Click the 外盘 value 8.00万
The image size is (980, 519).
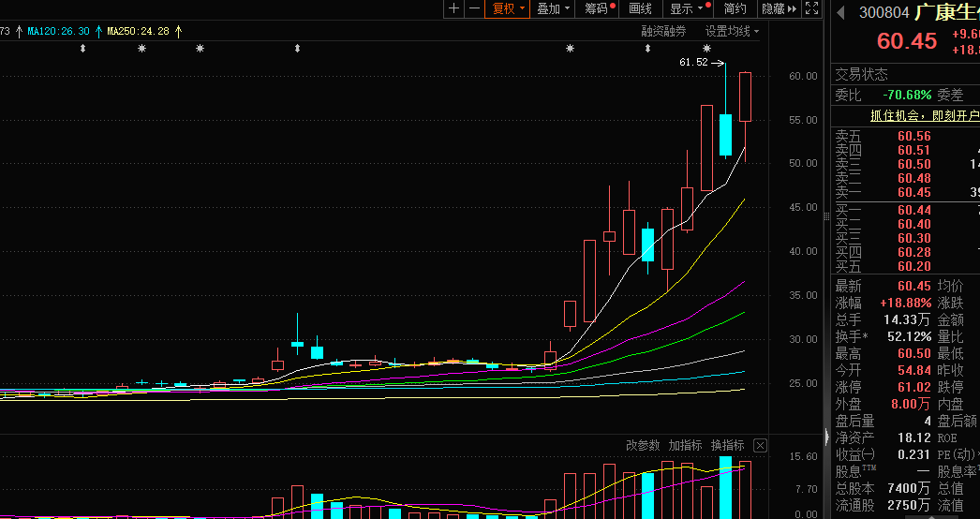[912, 405]
